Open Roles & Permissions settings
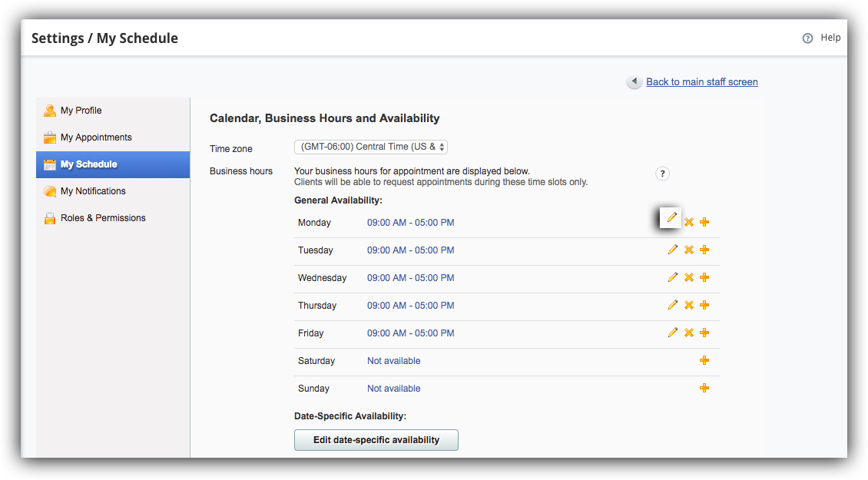The height and width of the screenshot is (480, 868). [x=113, y=218]
